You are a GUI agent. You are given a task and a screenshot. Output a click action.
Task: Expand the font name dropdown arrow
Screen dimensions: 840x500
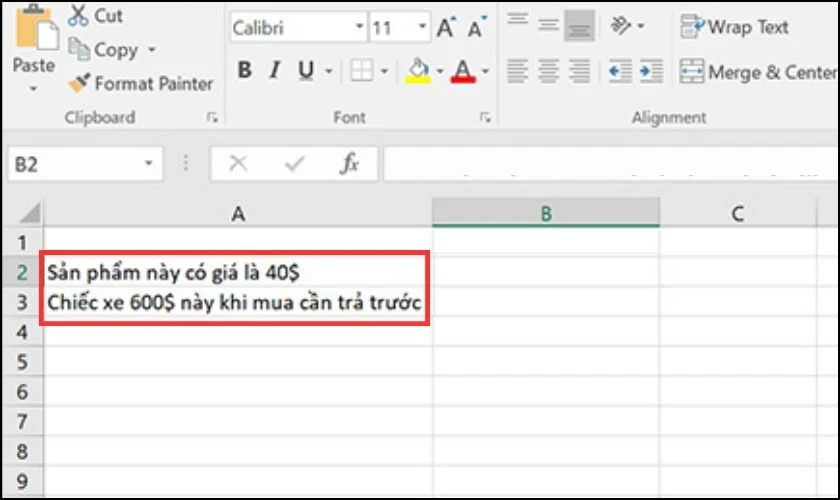[x=360, y=27]
